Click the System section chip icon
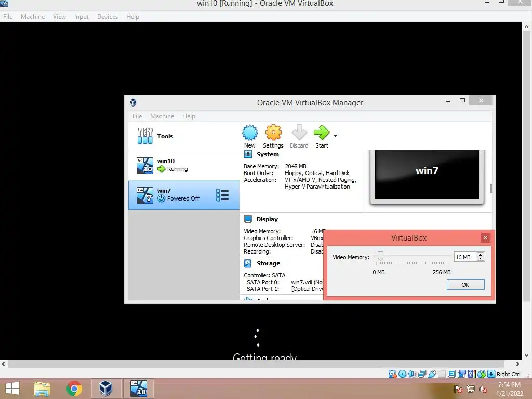 (248, 154)
